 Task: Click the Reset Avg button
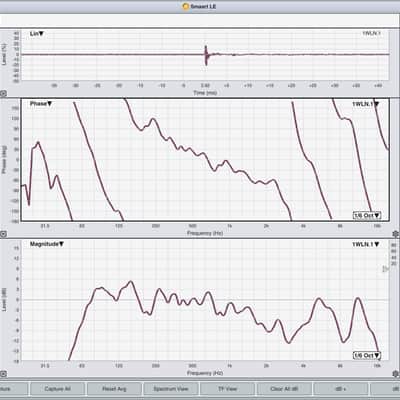click(x=114, y=389)
